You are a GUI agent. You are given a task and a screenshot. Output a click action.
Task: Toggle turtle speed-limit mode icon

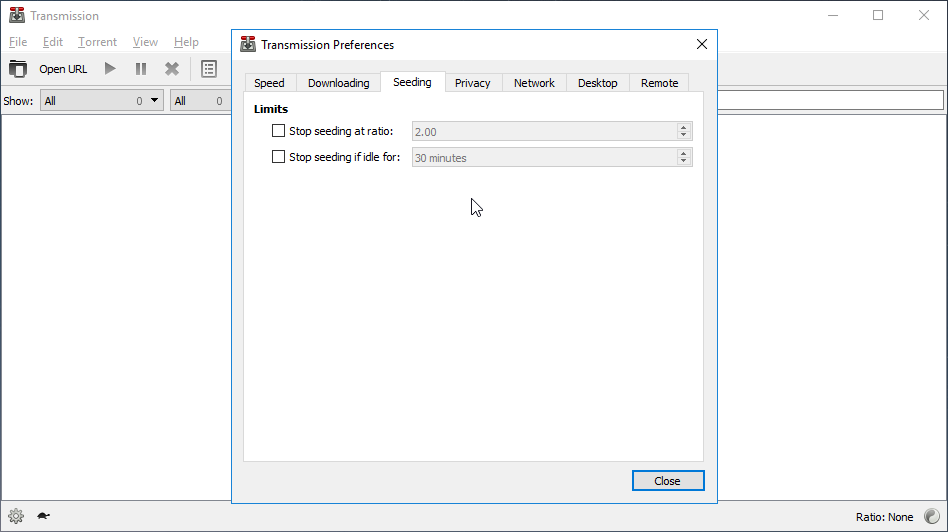(x=44, y=516)
